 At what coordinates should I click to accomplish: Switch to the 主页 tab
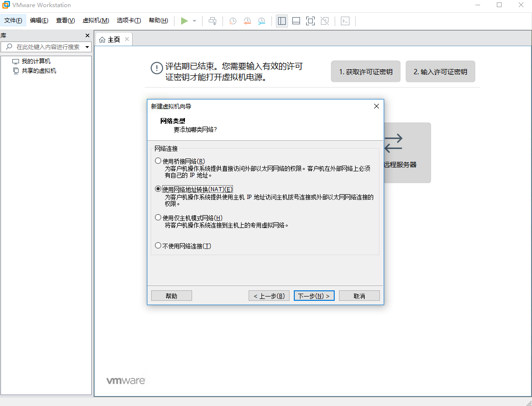(114, 40)
